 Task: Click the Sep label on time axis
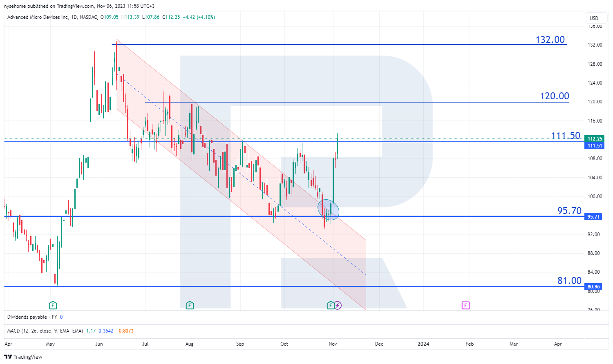(240, 344)
